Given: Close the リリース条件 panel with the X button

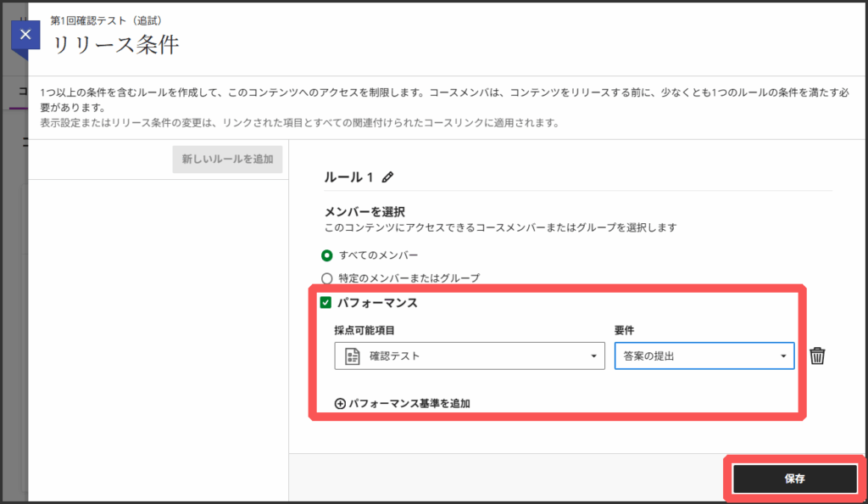Looking at the screenshot, I should [25, 35].
